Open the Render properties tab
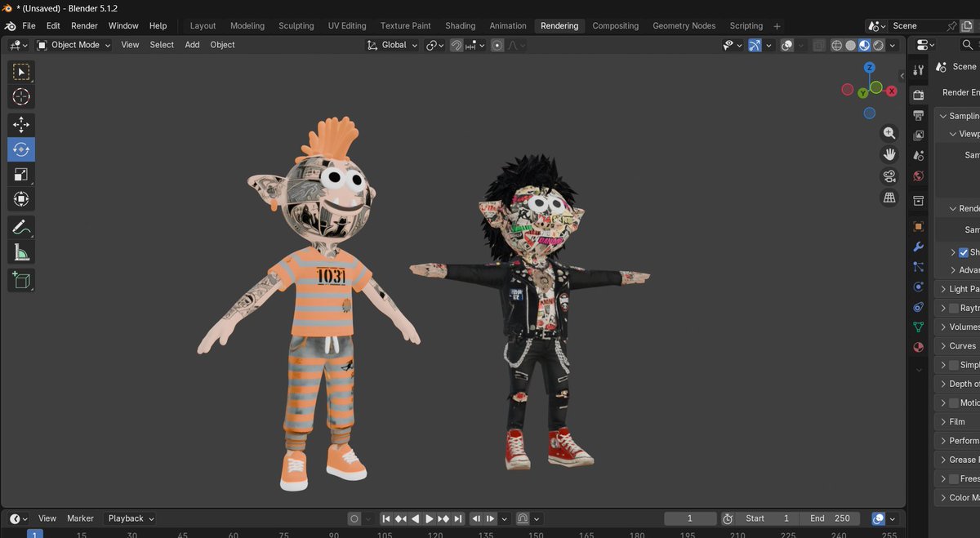The image size is (980, 538). [919, 95]
